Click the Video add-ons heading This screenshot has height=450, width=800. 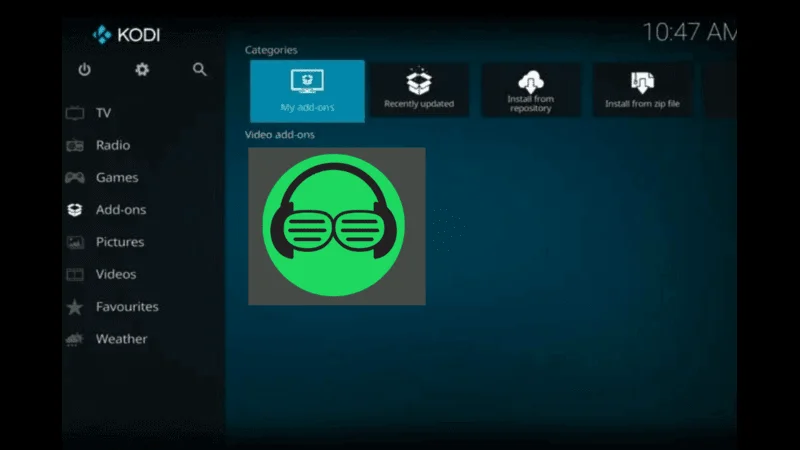pos(280,135)
